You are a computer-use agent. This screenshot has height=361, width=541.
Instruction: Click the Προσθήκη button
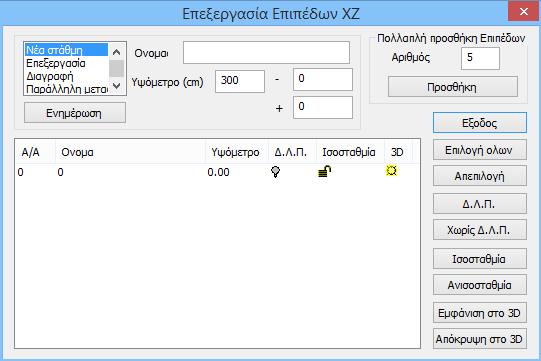[x=453, y=87]
